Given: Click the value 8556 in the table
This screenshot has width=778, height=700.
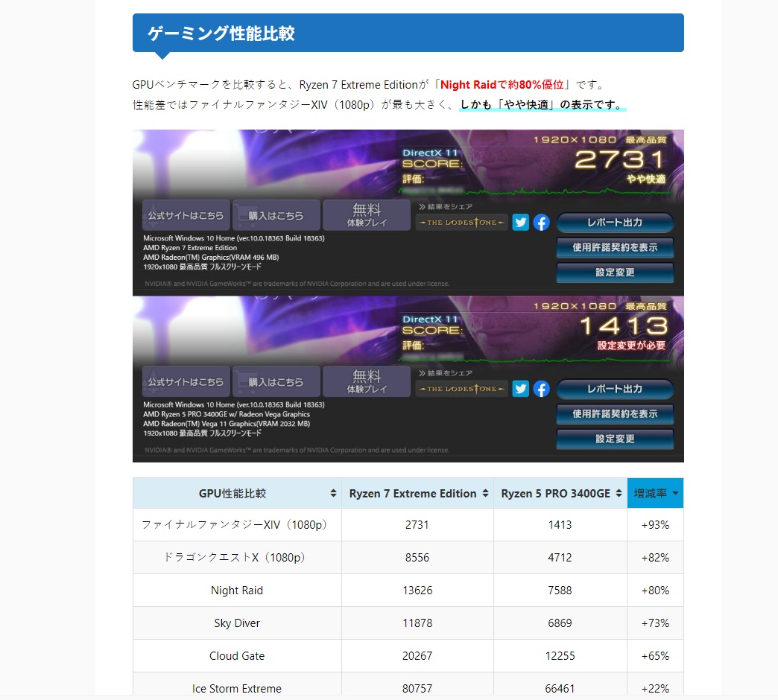Looking at the screenshot, I should coord(417,557).
